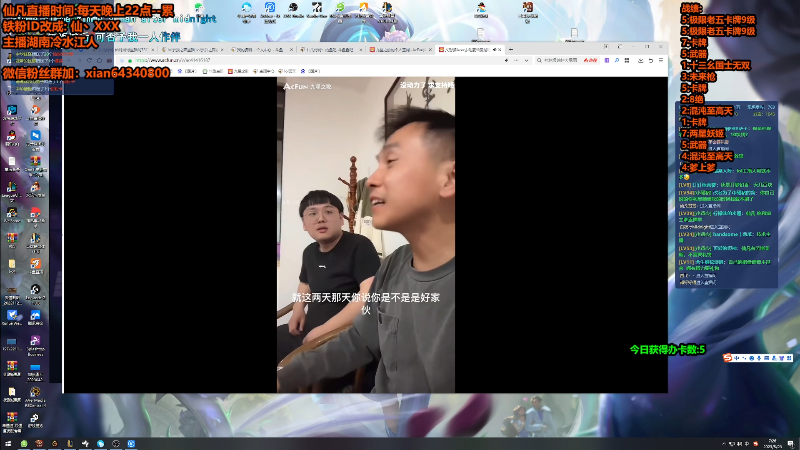Open the game character shortcut at top right
This screenshot has width=800, height=450.
pos(528,12)
